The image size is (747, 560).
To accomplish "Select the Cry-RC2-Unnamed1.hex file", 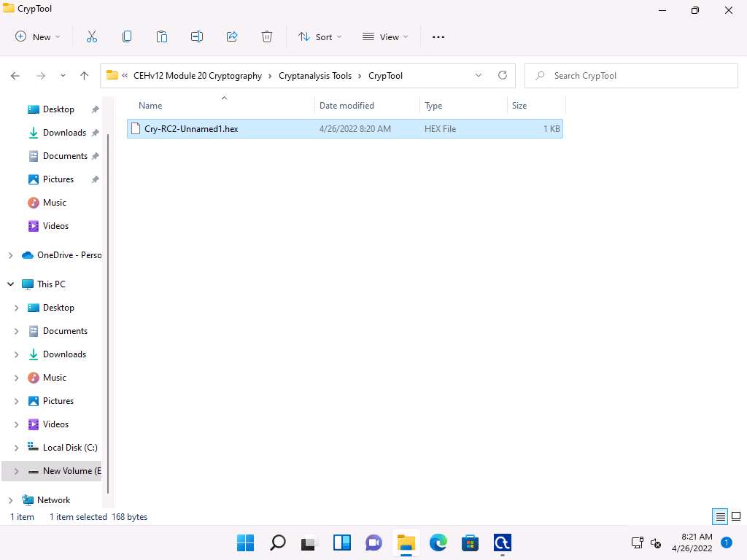I will pos(191,129).
